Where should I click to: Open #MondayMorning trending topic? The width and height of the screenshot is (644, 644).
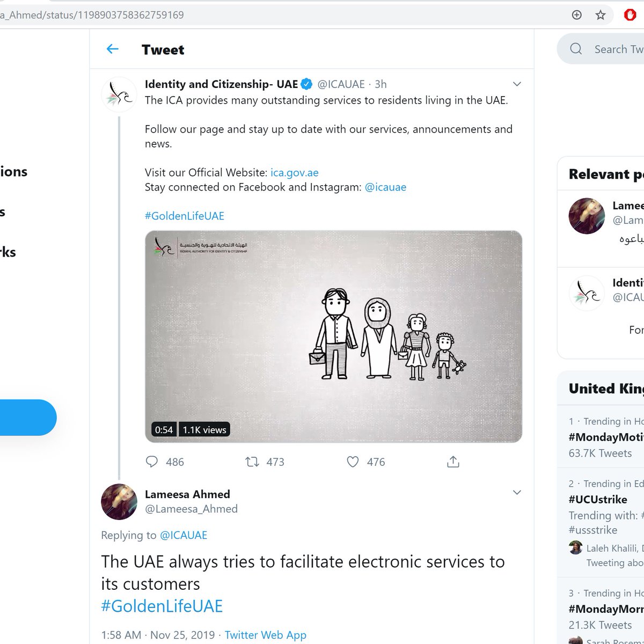[x=606, y=609]
